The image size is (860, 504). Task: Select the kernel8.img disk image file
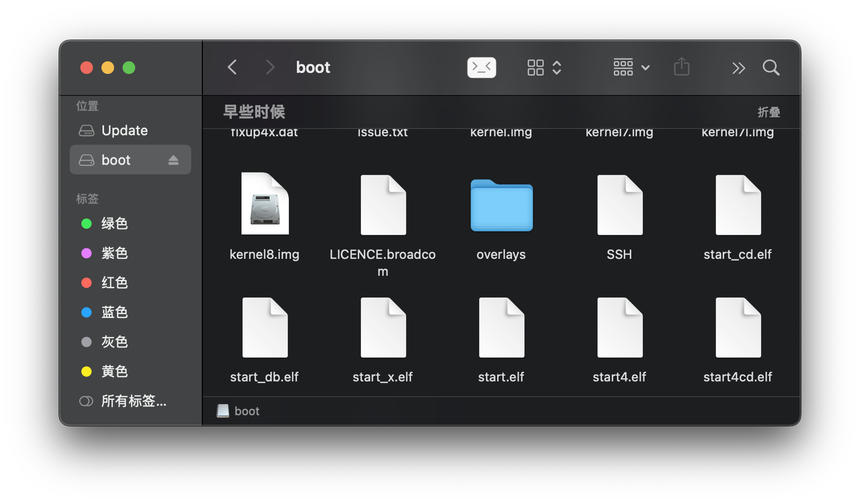pos(265,205)
